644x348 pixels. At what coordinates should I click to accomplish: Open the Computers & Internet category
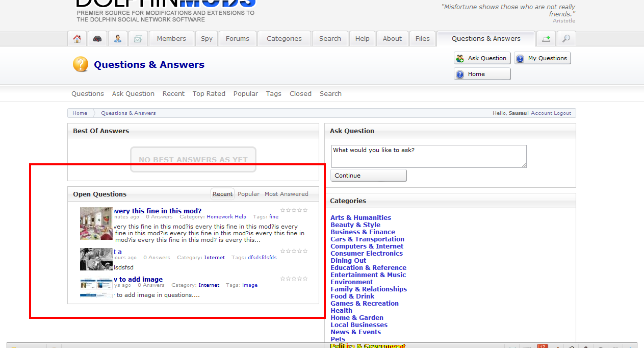(x=367, y=246)
